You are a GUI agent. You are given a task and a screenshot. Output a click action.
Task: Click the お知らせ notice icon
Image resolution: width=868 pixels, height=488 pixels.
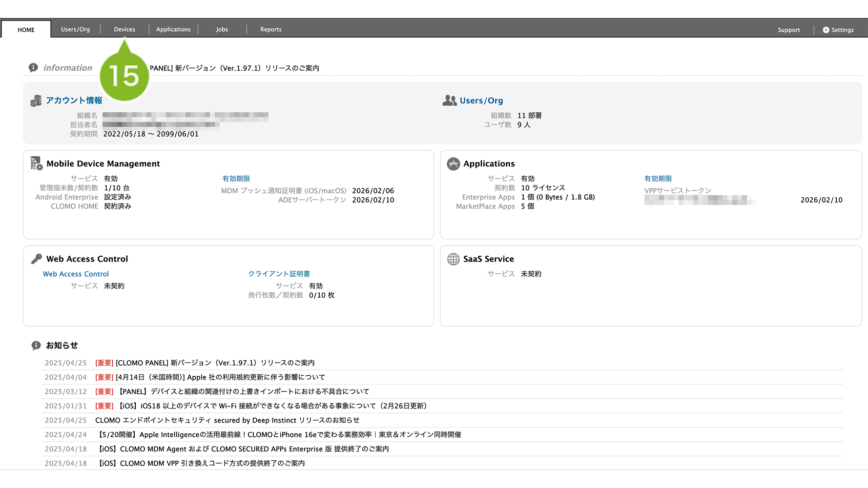(36, 346)
